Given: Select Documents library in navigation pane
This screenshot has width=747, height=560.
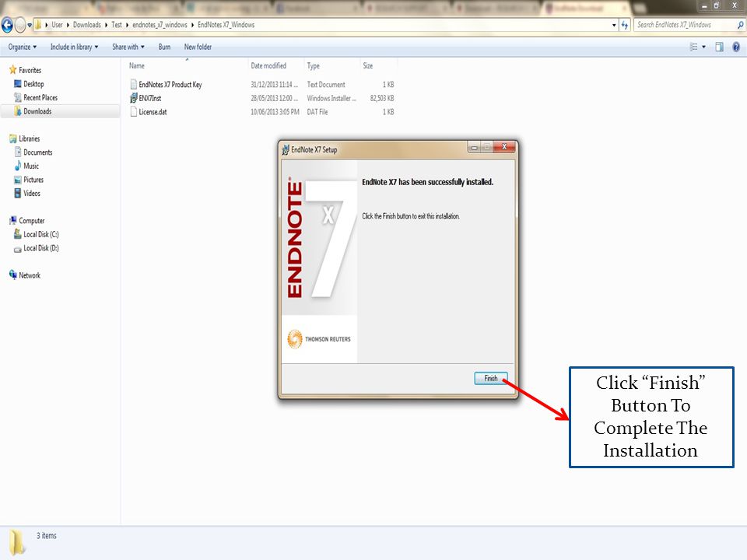Looking at the screenshot, I should pos(38,152).
